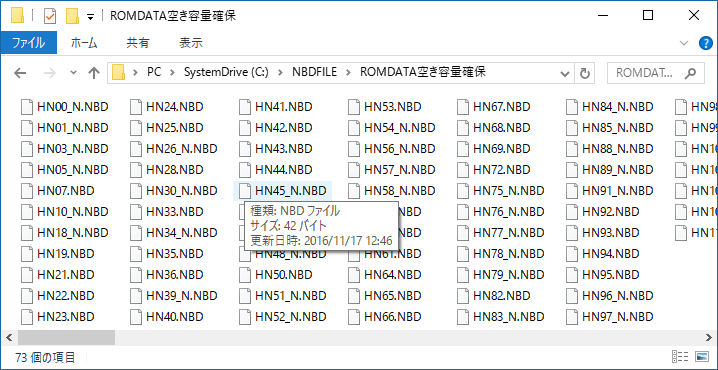The image size is (718, 370).
Task: Select the file HN56_N.NBD
Action: [392, 149]
